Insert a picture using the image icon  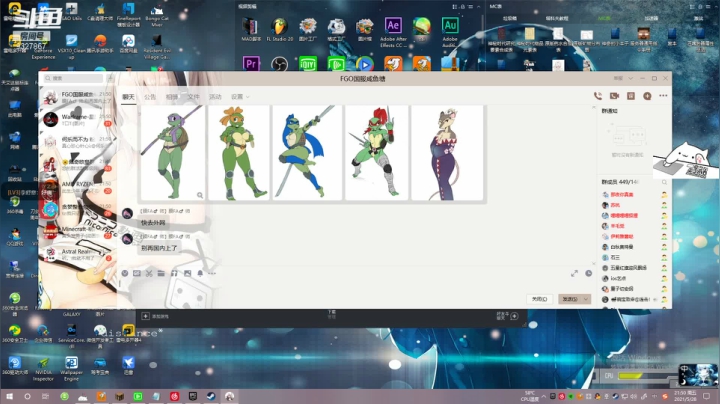187,273
